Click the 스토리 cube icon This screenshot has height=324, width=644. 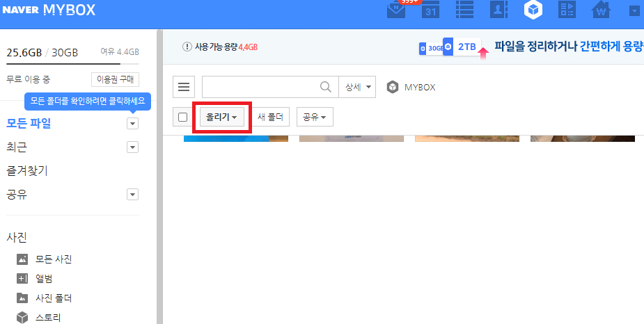(x=22, y=318)
